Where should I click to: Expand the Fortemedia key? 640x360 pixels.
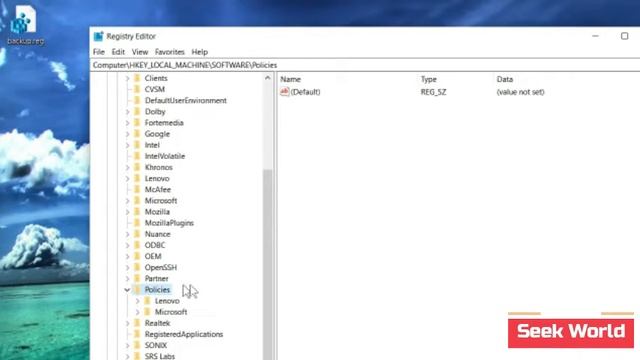(127, 122)
